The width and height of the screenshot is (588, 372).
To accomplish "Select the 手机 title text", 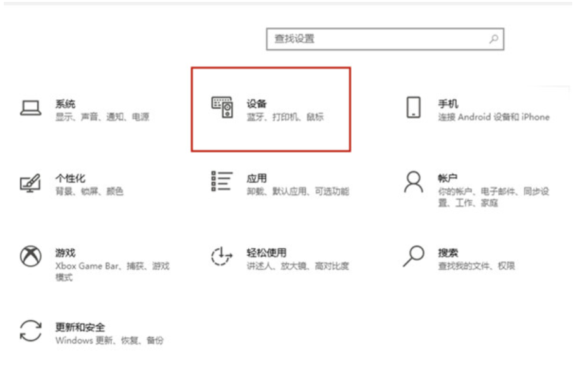I will click(448, 104).
